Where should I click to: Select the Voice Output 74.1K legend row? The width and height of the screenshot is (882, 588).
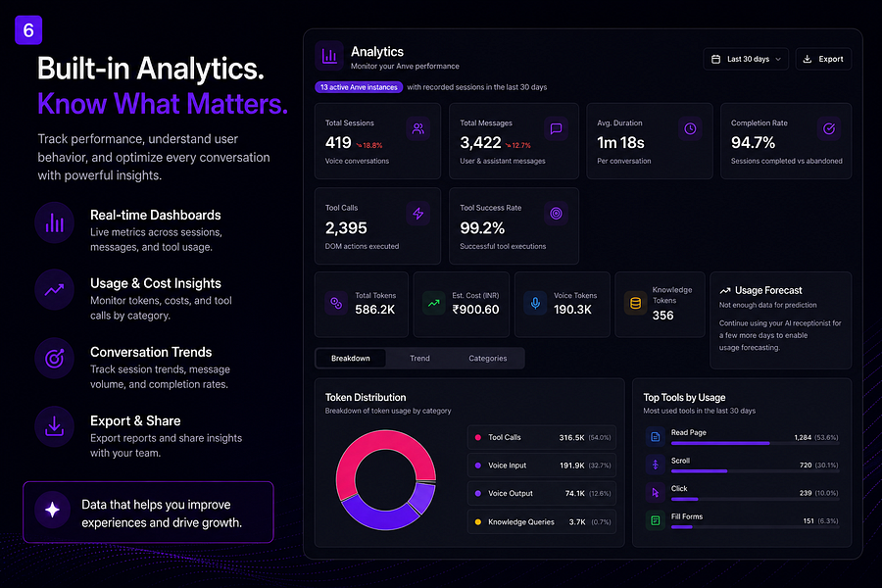[542, 494]
